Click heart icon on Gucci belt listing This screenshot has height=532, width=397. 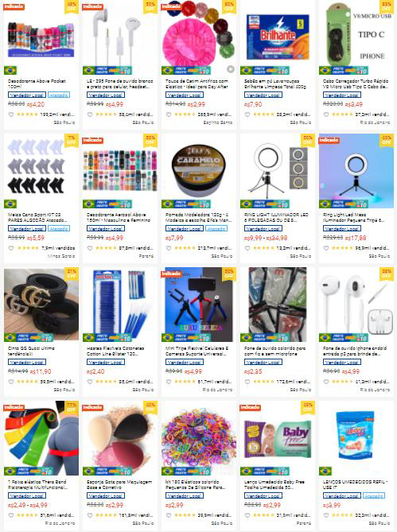coord(11,382)
